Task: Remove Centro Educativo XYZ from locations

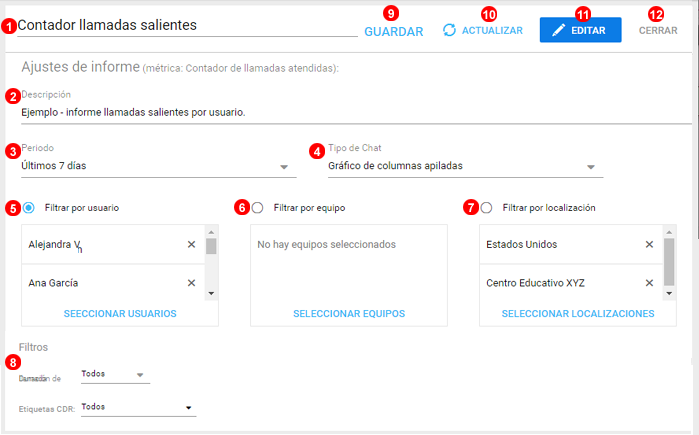Action: tap(649, 283)
